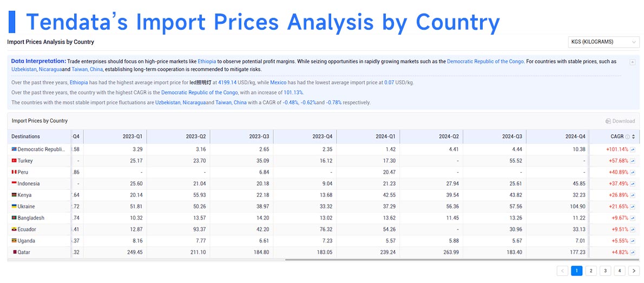Click Peru 2024-Q1 value 20.47
This screenshot has width=644, height=283.
coord(389,173)
